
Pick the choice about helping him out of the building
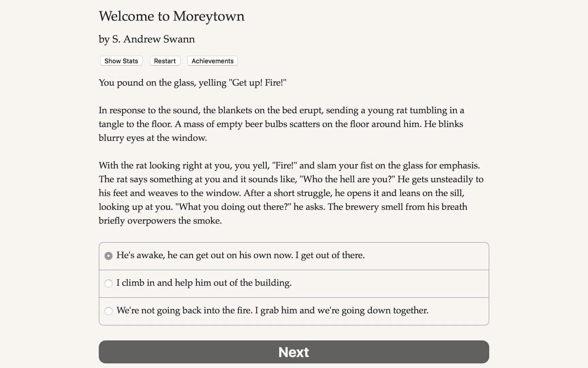(x=203, y=283)
